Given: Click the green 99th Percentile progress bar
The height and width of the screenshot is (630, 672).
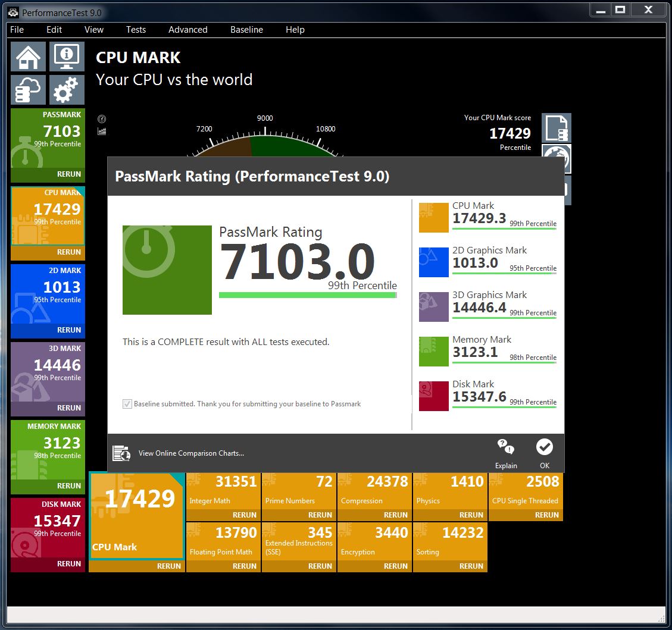Looking at the screenshot, I should coord(307,293).
